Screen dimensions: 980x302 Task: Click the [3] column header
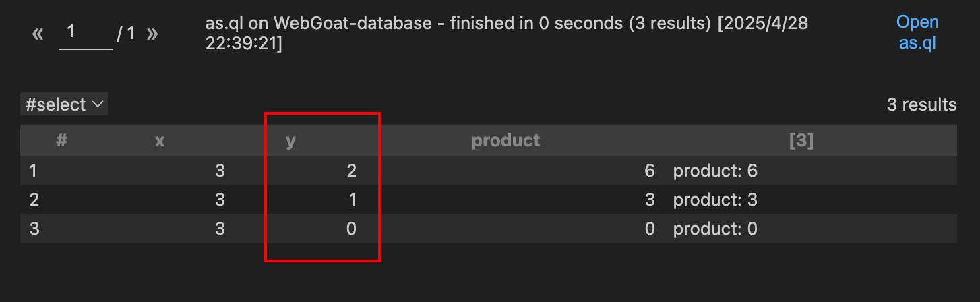[801, 140]
